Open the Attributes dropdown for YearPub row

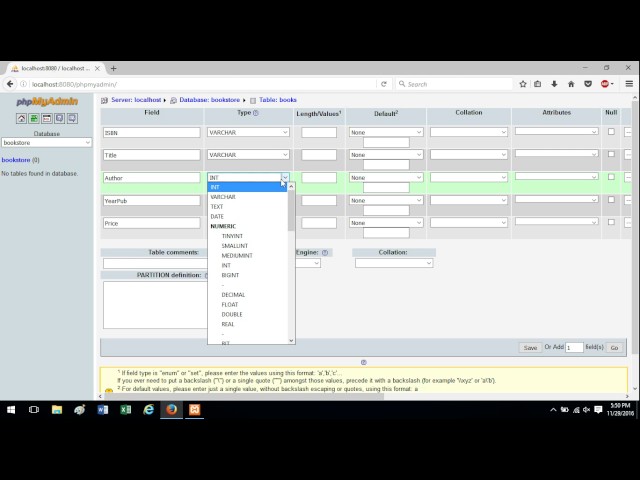click(557, 199)
